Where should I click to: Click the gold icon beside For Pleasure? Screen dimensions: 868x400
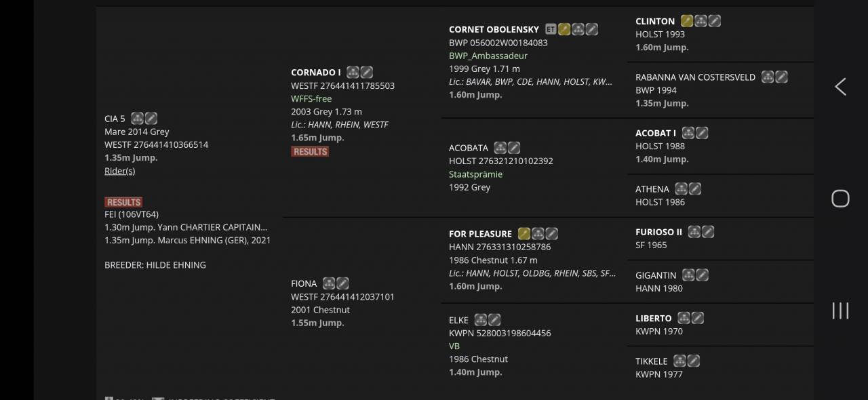pyautogui.click(x=524, y=234)
